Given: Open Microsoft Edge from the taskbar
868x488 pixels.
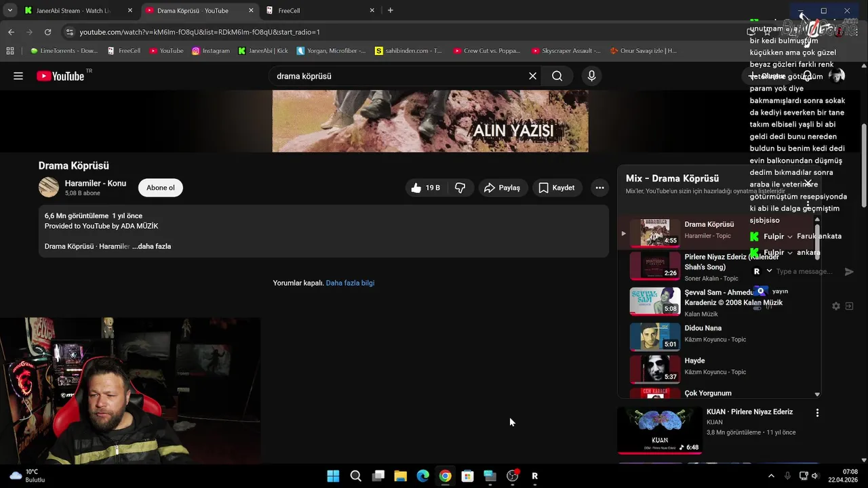Looking at the screenshot, I should tap(422, 476).
